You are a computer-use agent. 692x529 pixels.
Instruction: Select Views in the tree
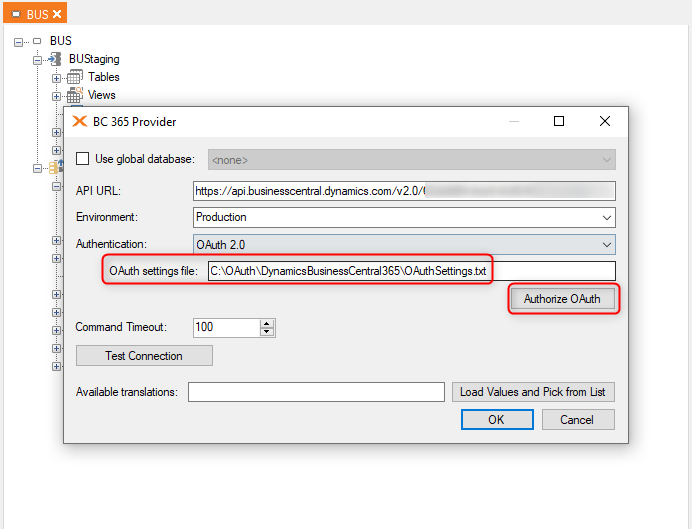pos(102,95)
